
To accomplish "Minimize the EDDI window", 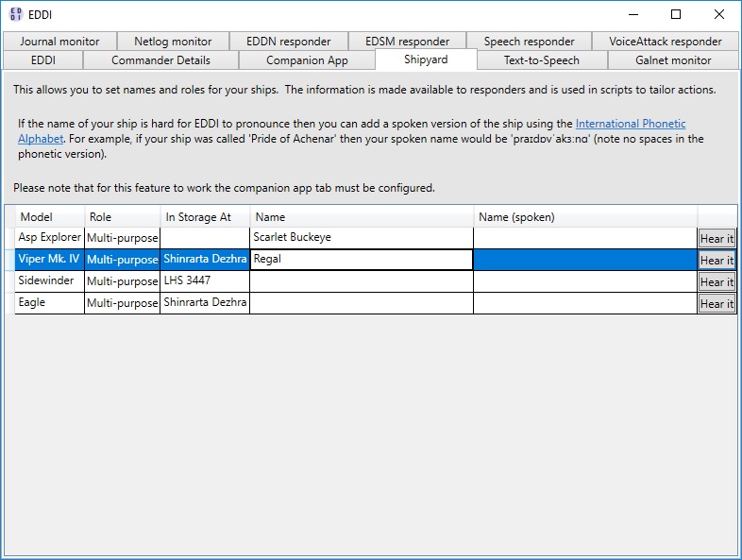I will (x=633, y=14).
